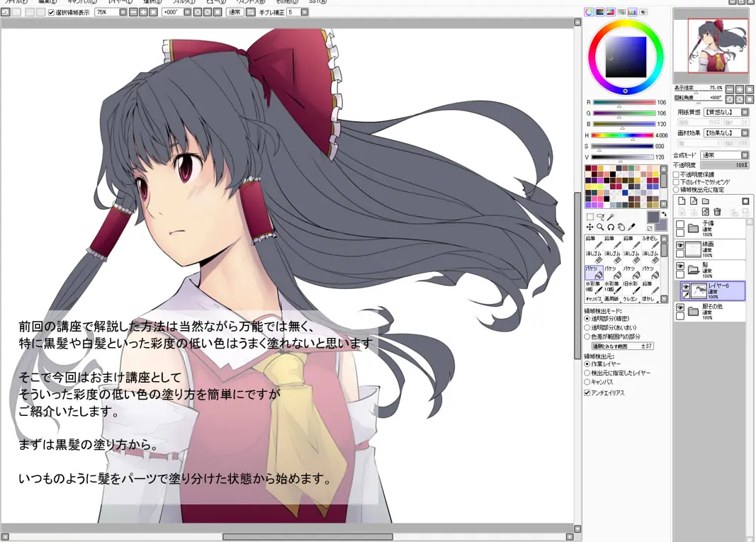756x542 pixels.
Task: Zoom out with the navigator minus button
Action: [730, 89]
